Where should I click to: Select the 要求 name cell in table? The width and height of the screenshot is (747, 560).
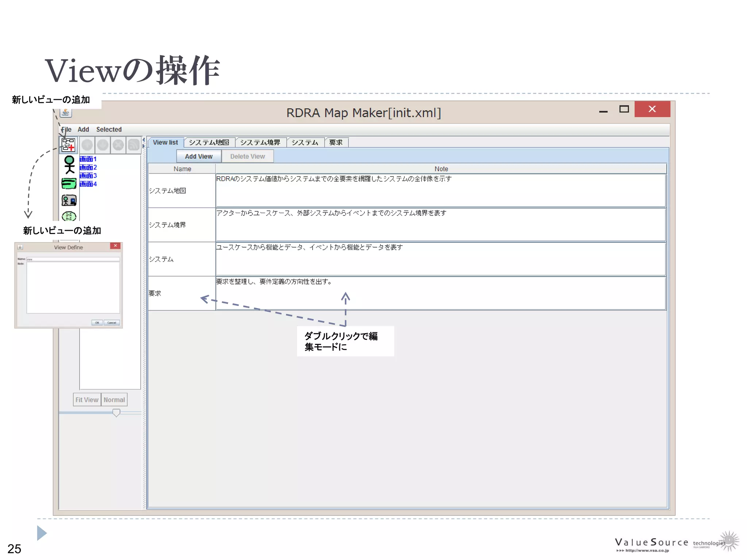point(182,293)
